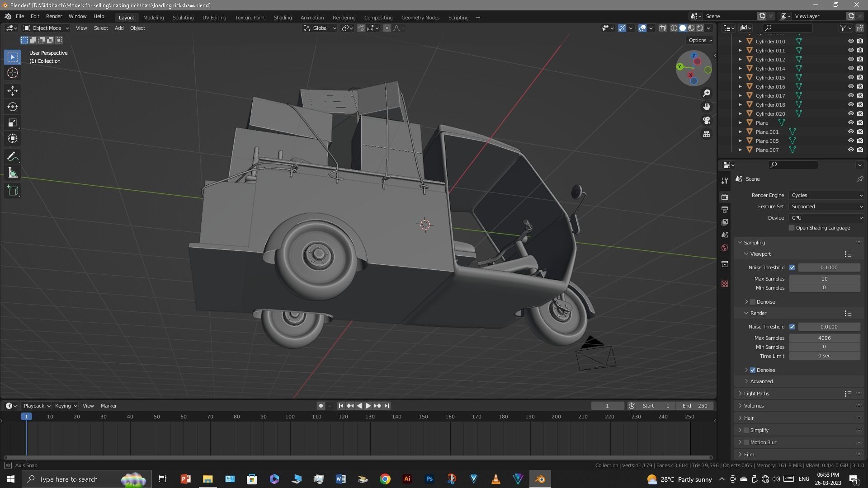The image size is (868, 488).
Task: Switch to the Modeling workspace tab
Action: (x=153, y=18)
